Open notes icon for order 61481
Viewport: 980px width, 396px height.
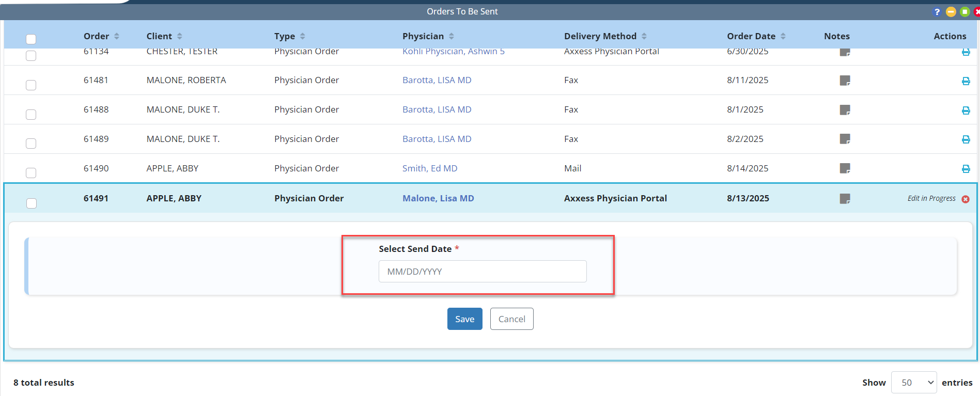[x=845, y=81]
